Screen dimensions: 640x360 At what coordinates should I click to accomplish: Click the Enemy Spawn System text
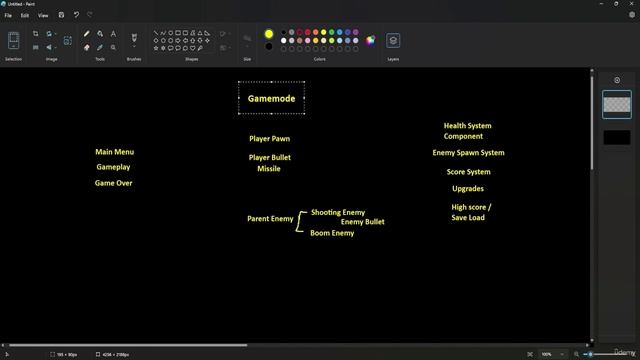click(469, 153)
